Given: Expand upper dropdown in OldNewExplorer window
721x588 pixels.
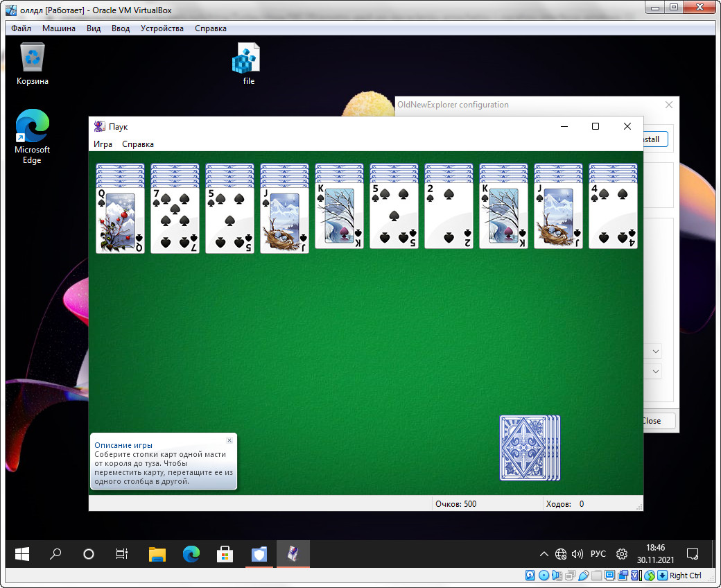Looking at the screenshot, I should 656,352.
